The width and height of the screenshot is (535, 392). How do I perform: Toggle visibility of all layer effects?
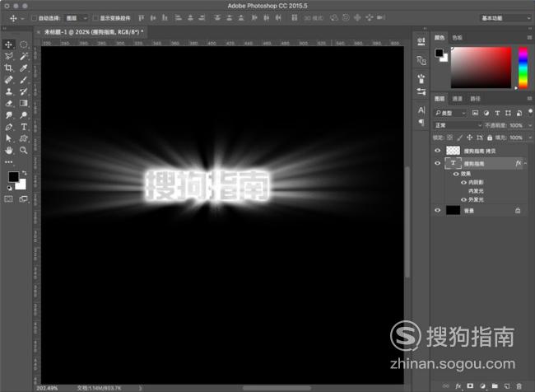pyautogui.click(x=456, y=174)
